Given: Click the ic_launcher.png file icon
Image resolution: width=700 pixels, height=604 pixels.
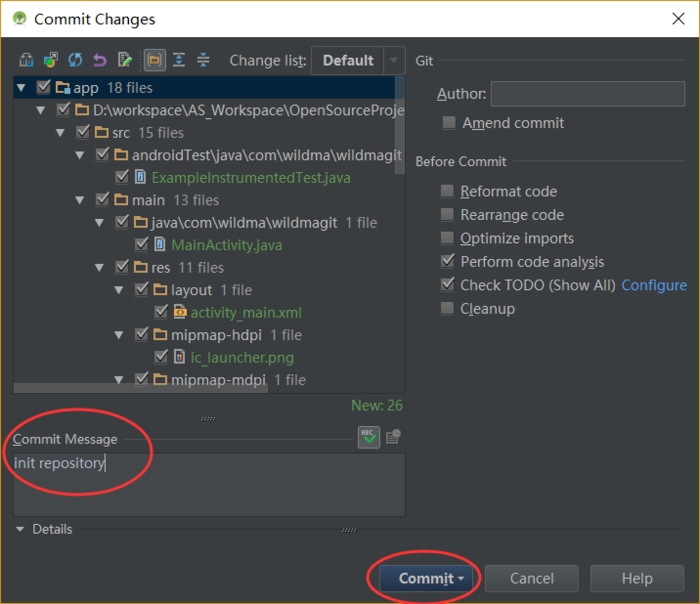Looking at the screenshot, I should click(179, 356).
